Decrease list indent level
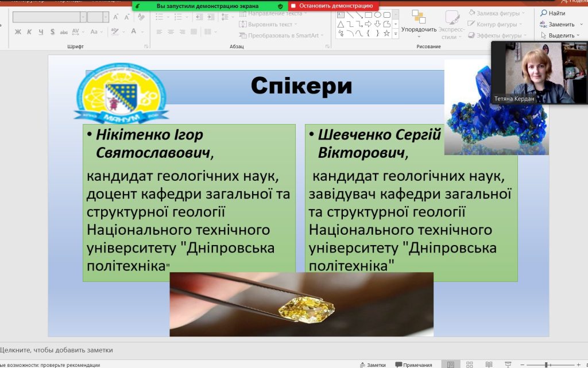588x368 pixels. (x=199, y=17)
